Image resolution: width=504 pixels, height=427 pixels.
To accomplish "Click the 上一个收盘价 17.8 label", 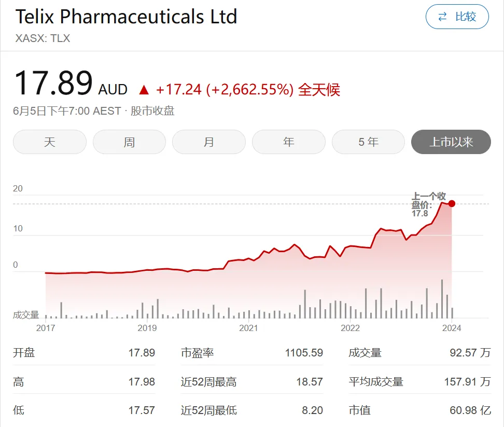I will point(428,204).
